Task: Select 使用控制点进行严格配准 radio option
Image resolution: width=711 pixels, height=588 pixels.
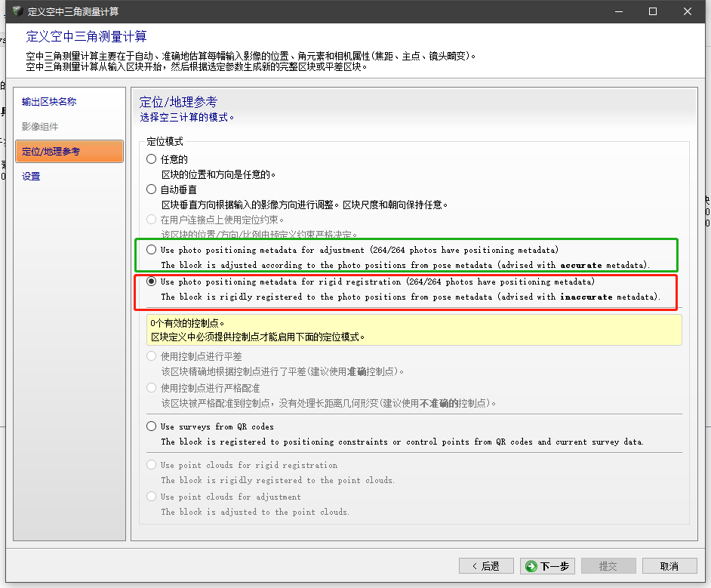Action: point(152,388)
